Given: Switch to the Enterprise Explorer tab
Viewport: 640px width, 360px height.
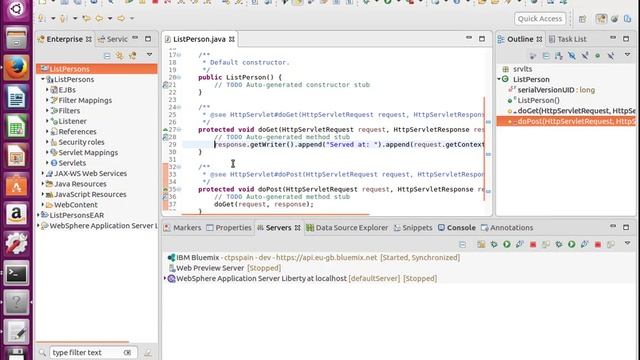Looking at the screenshot, I should [x=64, y=39].
